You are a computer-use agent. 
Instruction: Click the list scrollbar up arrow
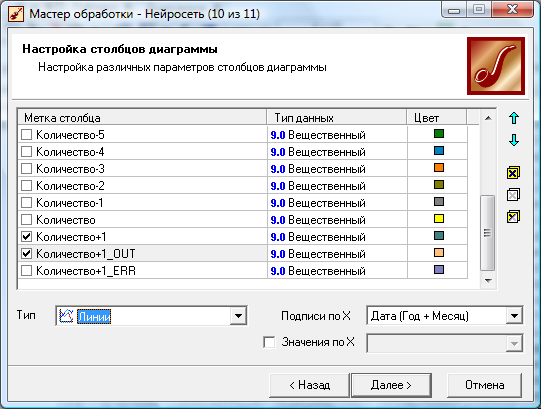tap(488, 118)
